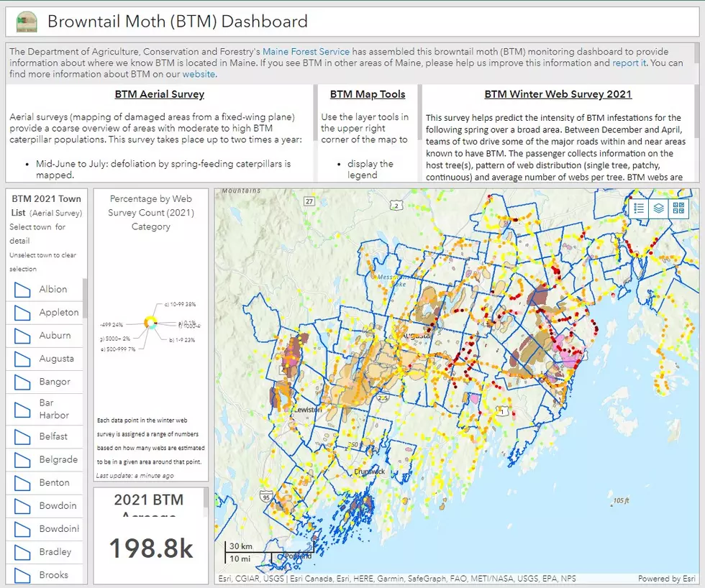The height and width of the screenshot is (588, 705).
Task: Click the polygon icon next to Albion
Action: click(x=22, y=290)
